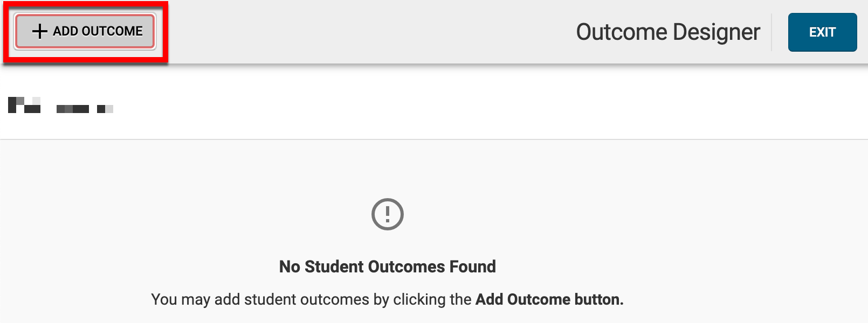Click the "No Student Outcomes Found" heading
The height and width of the screenshot is (323, 868).
pos(387,266)
